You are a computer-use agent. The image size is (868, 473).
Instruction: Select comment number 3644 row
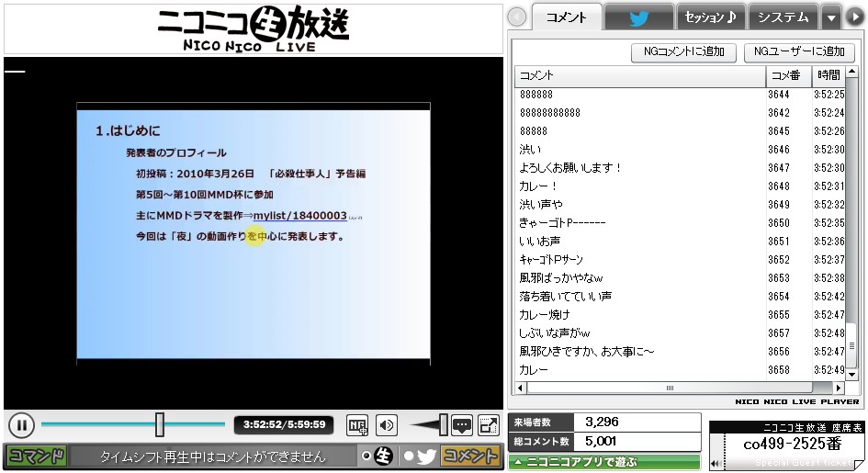tap(680, 95)
